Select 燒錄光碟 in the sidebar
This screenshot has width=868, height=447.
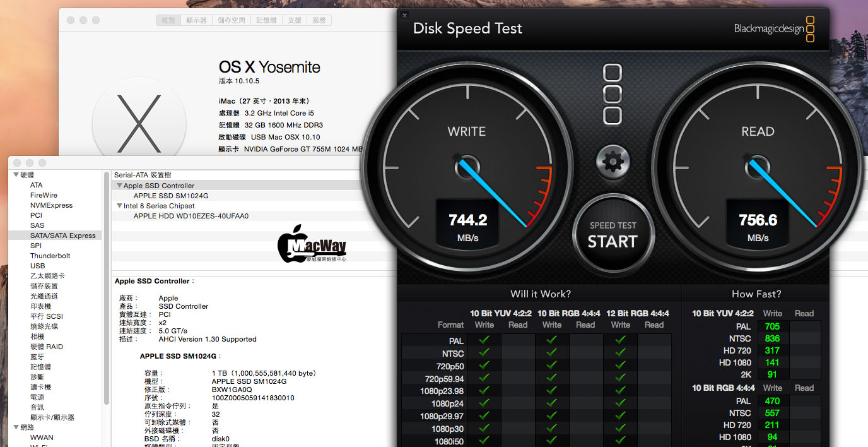coord(44,326)
